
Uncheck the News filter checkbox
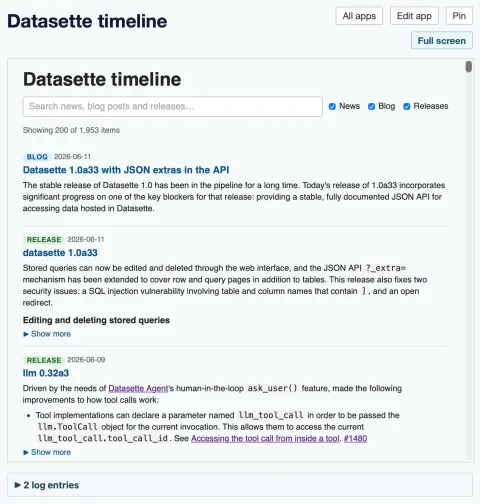point(332,106)
